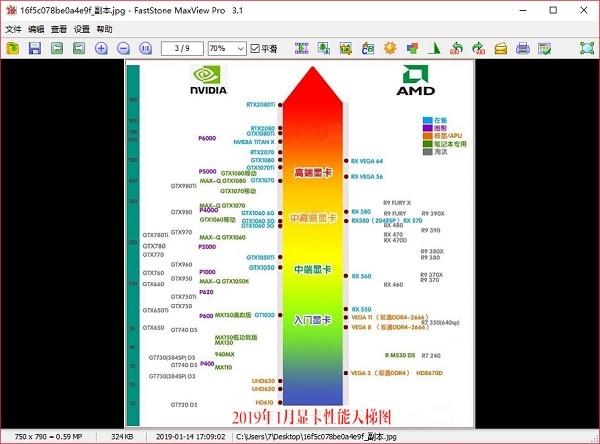Save the image with the floppy disk icon
The height and width of the screenshot is (444, 600).
(x=35, y=48)
